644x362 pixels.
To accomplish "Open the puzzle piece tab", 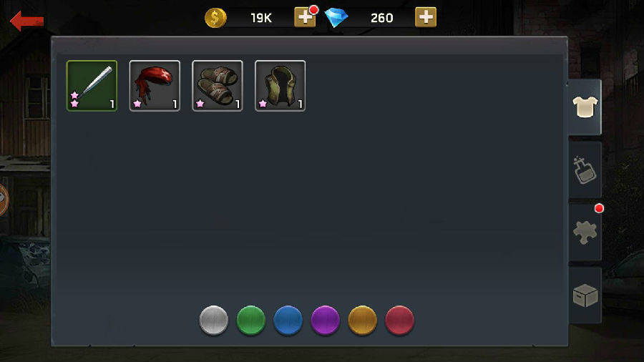I will click(585, 233).
